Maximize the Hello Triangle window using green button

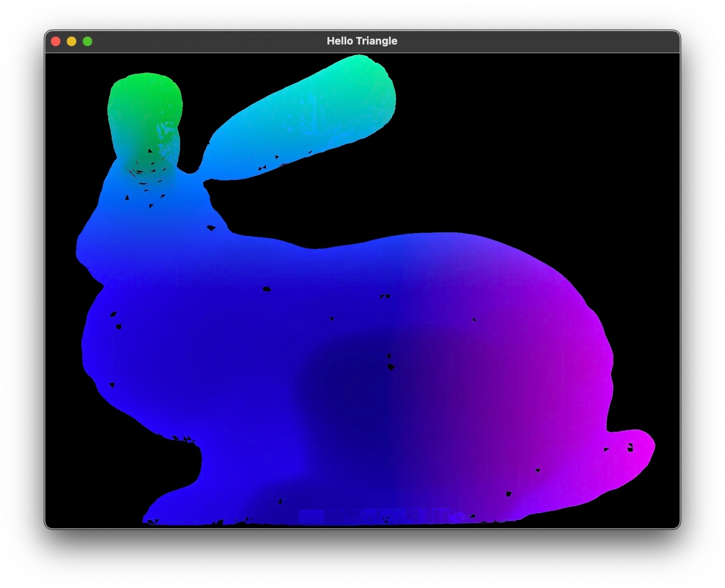point(87,42)
